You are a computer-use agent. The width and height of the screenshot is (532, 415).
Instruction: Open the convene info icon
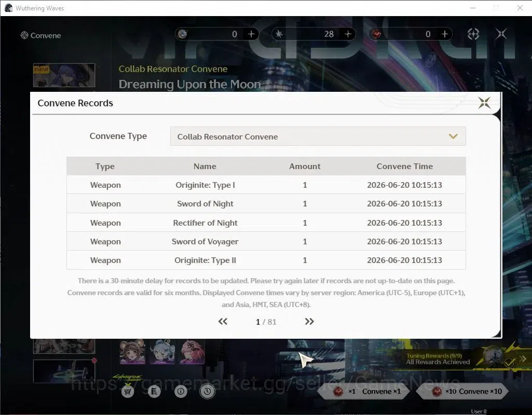coord(181,392)
